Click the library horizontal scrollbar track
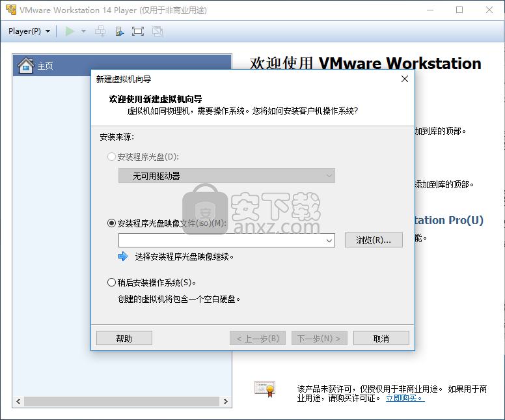 pyautogui.click(x=122, y=401)
